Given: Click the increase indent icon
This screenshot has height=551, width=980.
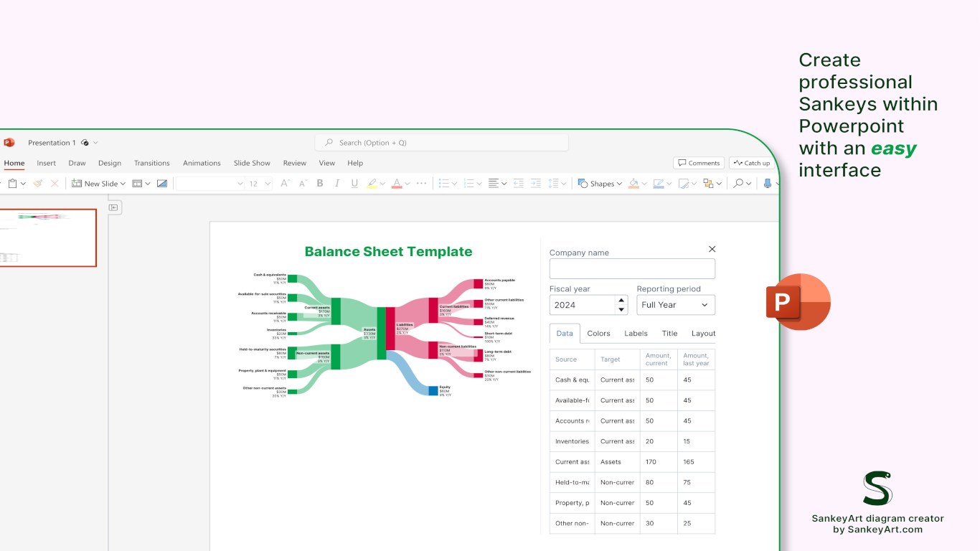Looking at the screenshot, I should (x=536, y=184).
